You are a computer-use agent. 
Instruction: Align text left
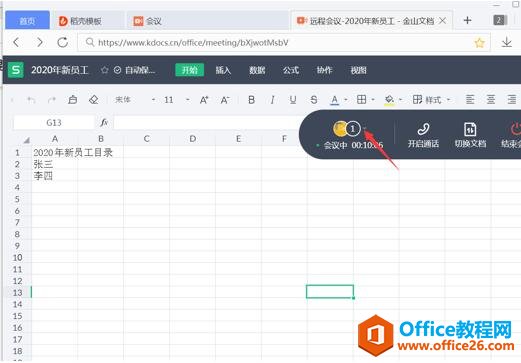point(470,99)
